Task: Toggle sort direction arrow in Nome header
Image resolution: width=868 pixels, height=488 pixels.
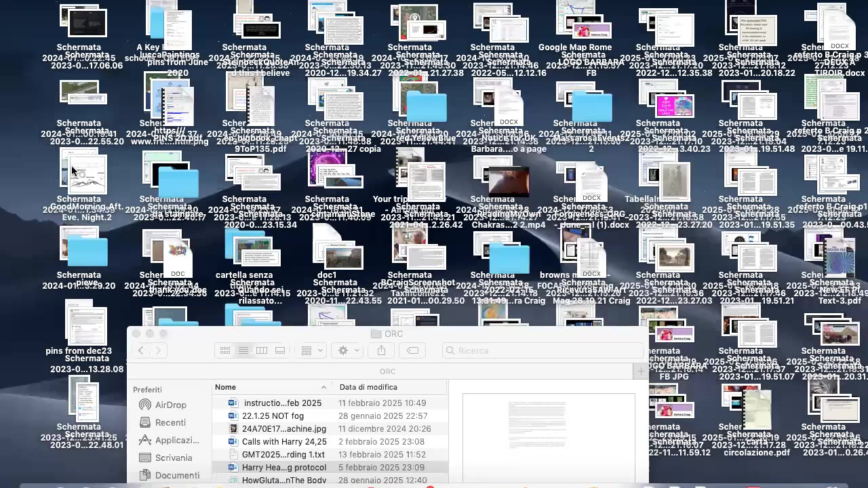Action: (323, 387)
